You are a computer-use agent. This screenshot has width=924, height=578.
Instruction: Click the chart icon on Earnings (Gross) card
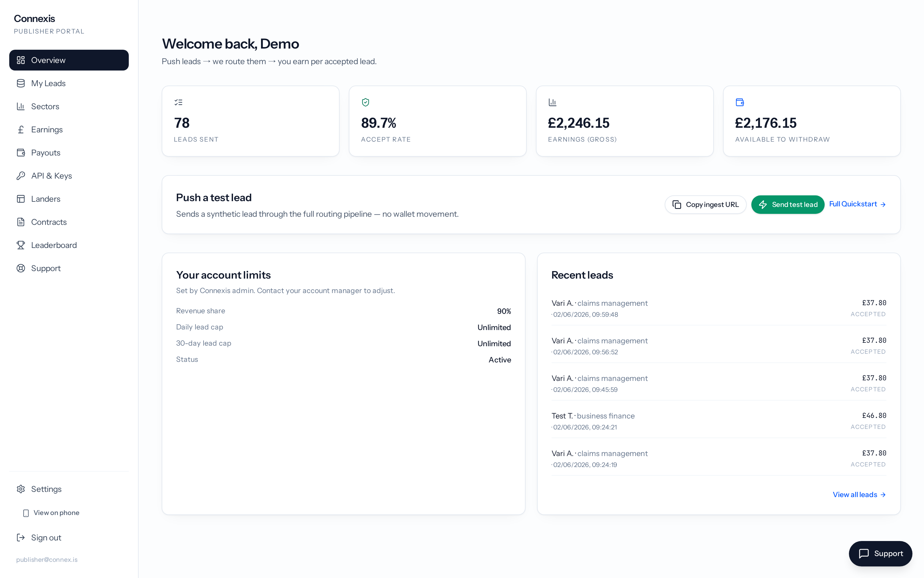pos(552,102)
